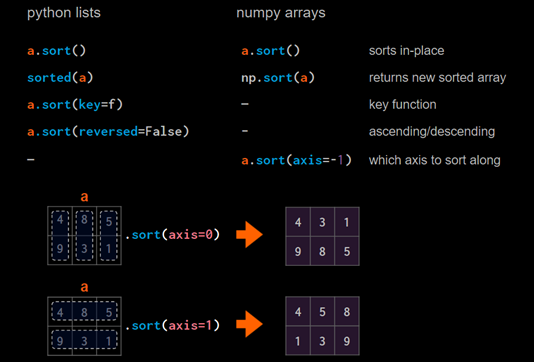Click cell 4 in the axis=1 input array
The width and height of the screenshot is (534, 362).
point(60,312)
